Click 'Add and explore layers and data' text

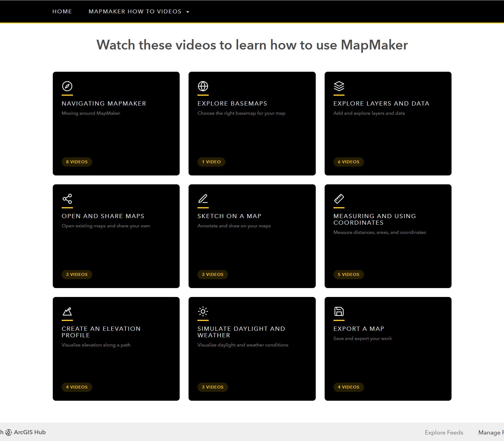[x=369, y=113]
